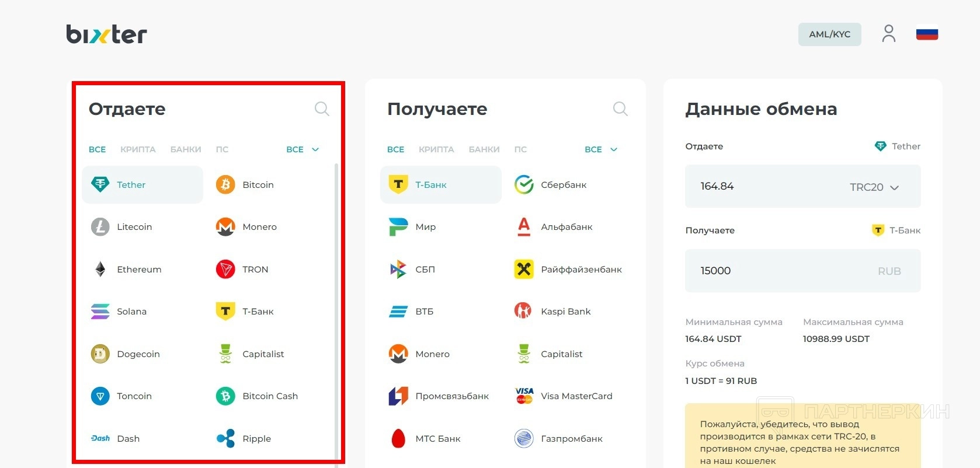Switch to ВСЕ tab in Отдаете
The image size is (980, 468).
tap(98, 149)
